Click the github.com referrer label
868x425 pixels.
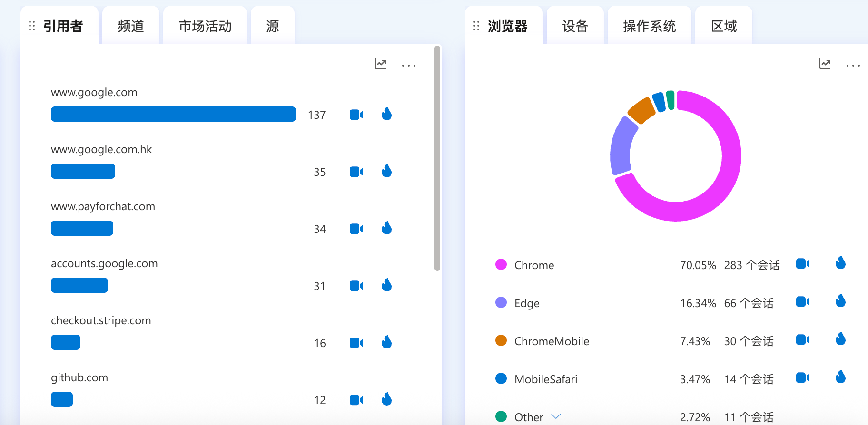[x=79, y=378]
